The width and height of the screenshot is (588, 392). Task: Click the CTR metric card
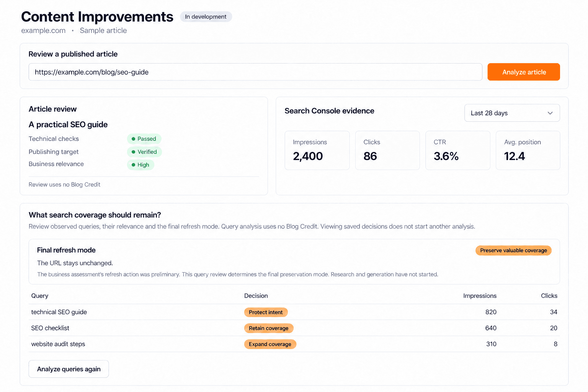pyautogui.click(x=458, y=150)
